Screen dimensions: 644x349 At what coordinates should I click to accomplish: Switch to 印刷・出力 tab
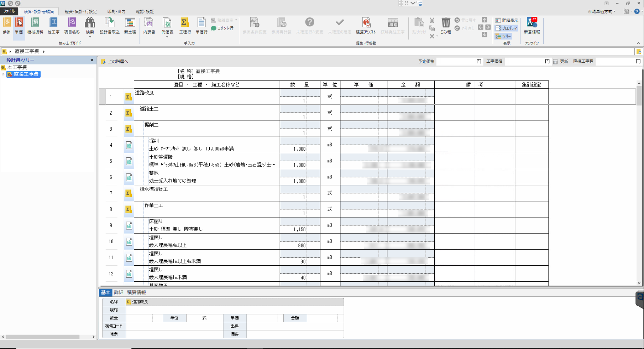pos(116,11)
